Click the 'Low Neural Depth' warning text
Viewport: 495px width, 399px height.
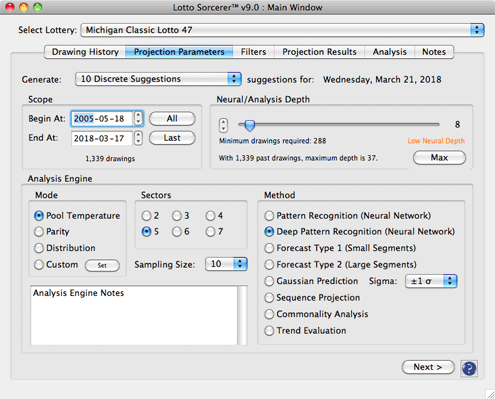coord(436,141)
